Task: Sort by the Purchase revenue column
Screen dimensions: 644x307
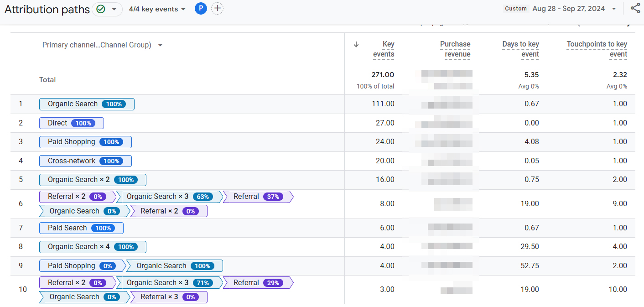Action: click(455, 49)
